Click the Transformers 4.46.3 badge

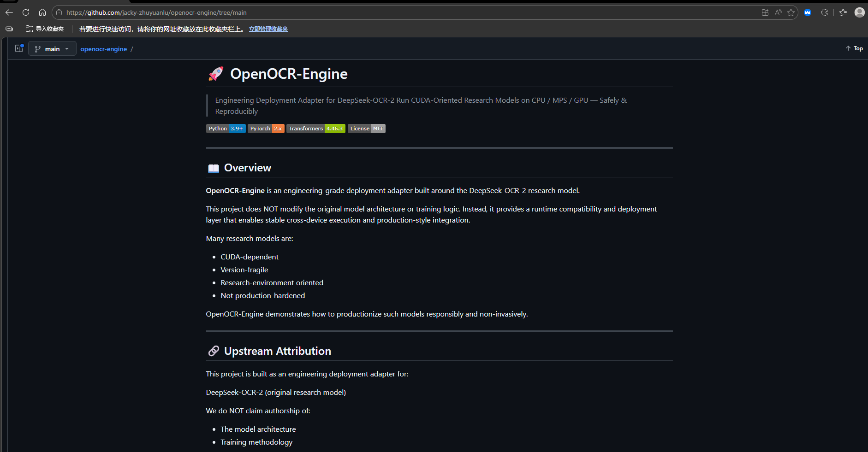click(316, 129)
